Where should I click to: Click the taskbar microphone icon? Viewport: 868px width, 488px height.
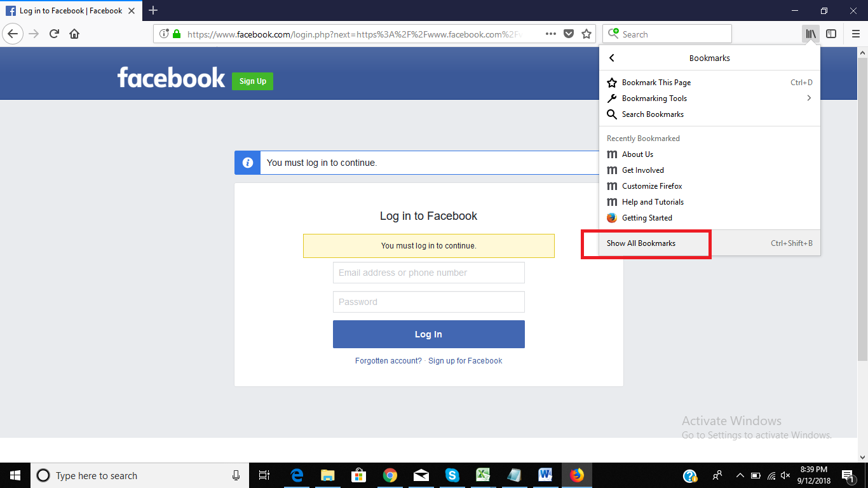pyautogui.click(x=236, y=475)
